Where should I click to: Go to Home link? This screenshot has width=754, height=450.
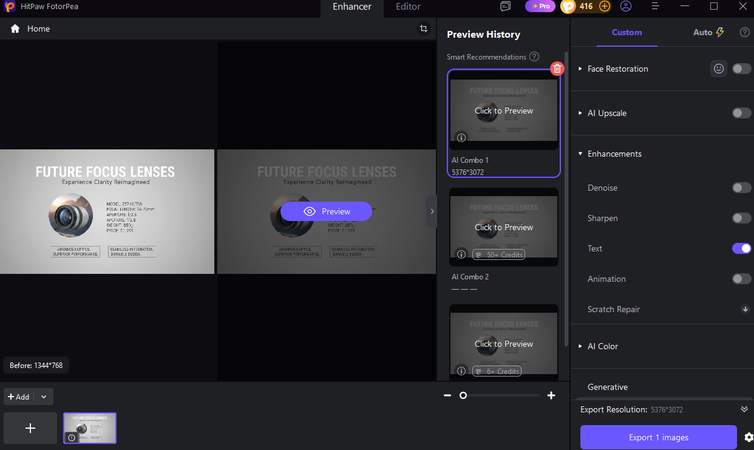38,29
